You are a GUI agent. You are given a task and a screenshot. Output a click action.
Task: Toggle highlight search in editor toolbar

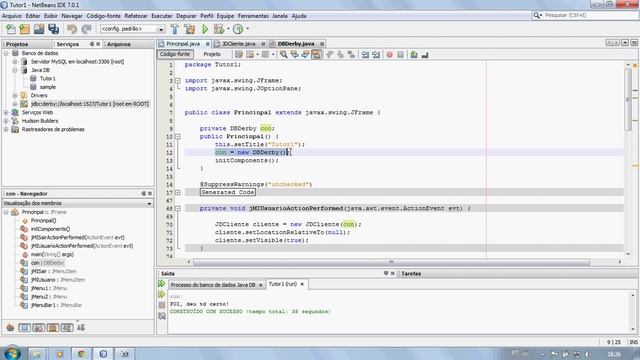[316, 54]
